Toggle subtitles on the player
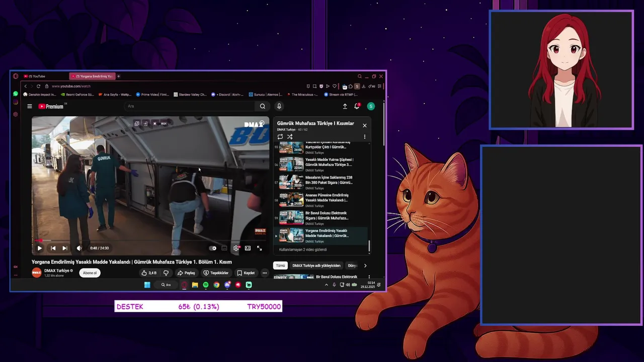 point(224,248)
